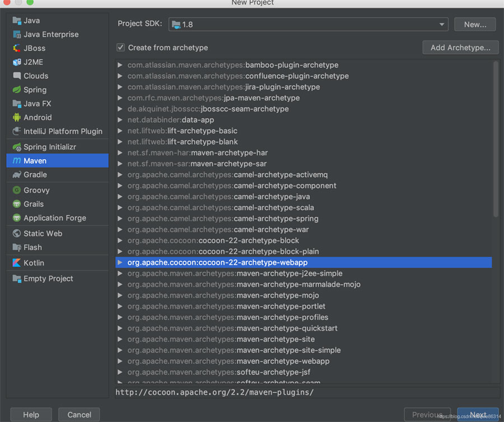Screen dimensions: 504x422
Task: Click the archetype list vertical scrollbar
Action: pyautogui.click(x=496, y=140)
